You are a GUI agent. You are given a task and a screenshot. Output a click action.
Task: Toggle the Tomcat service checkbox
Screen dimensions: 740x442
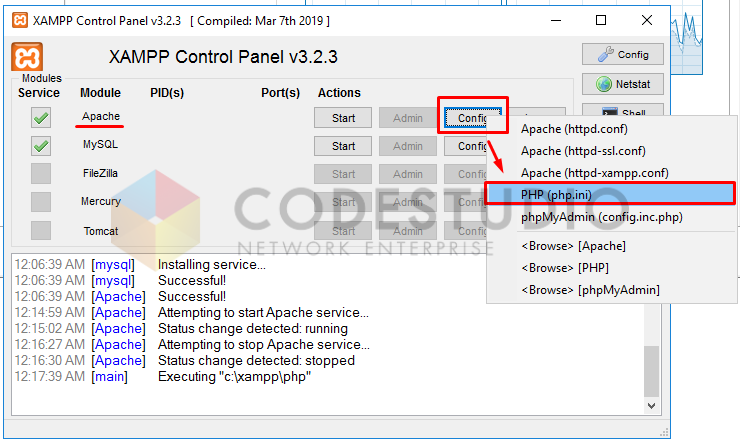[x=41, y=231]
